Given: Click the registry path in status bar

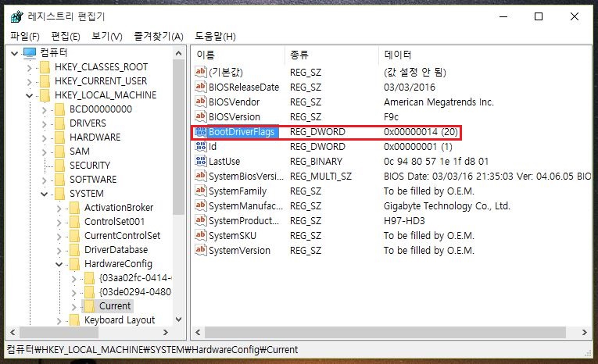Looking at the screenshot, I should (x=152, y=349).
